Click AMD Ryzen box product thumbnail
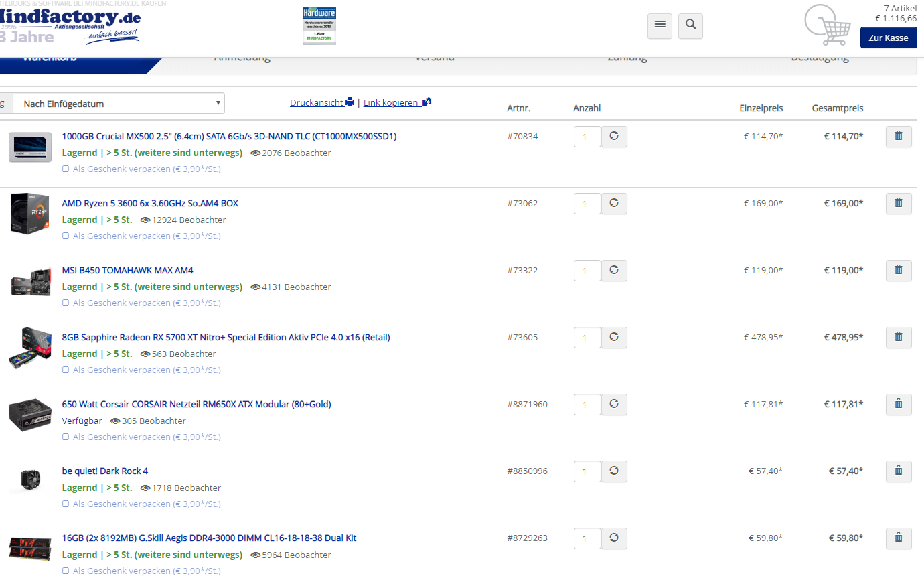This screenshot has height=584, width=924. tap(30, 214)
